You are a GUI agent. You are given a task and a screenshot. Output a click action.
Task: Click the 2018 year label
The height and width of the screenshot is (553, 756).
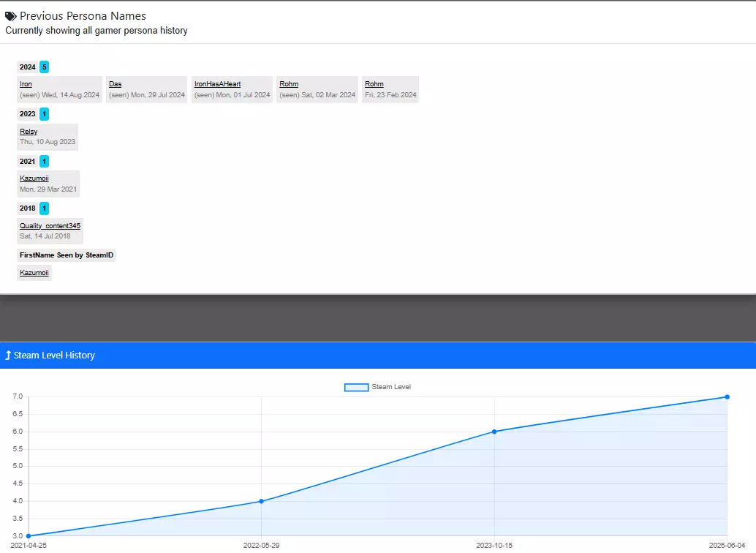(28, 208)
